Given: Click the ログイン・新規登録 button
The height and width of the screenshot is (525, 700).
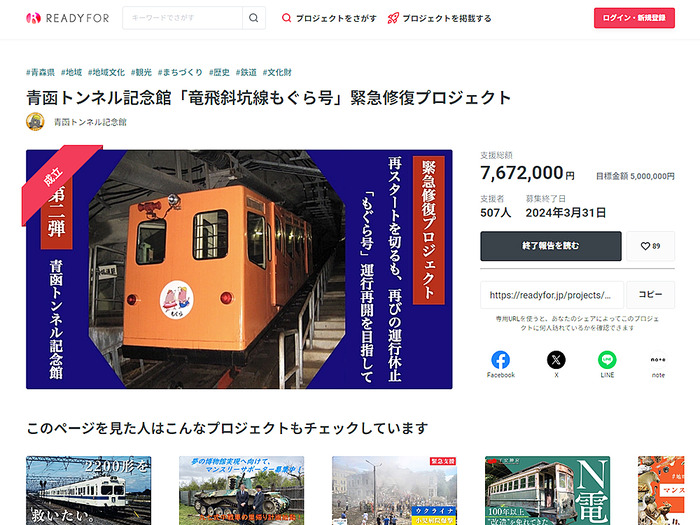Looking at the screenshot, I should click(x=634, y=18).
